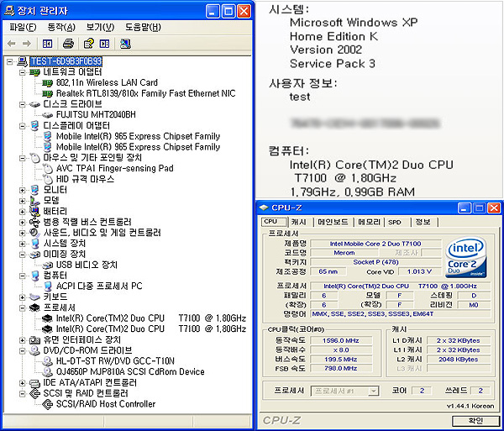Select the DVD/CD-ROM 드라이브 category
Viewport: 504px width, 431px height.
[x=87, y=350]
